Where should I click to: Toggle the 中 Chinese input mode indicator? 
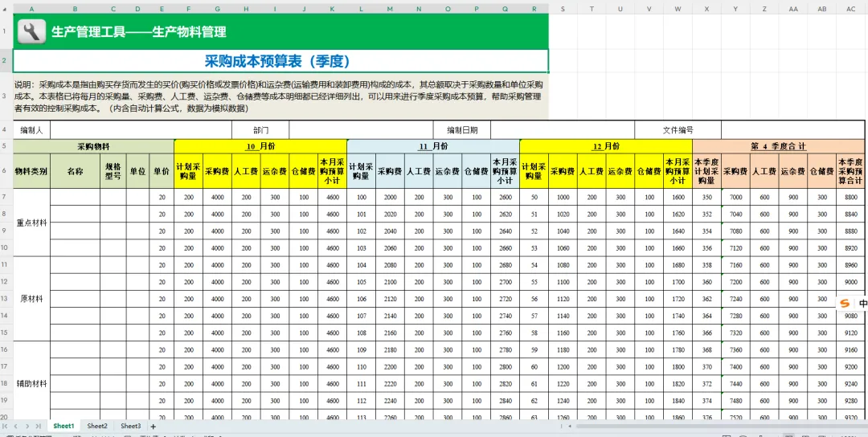[x=863, y=304]
